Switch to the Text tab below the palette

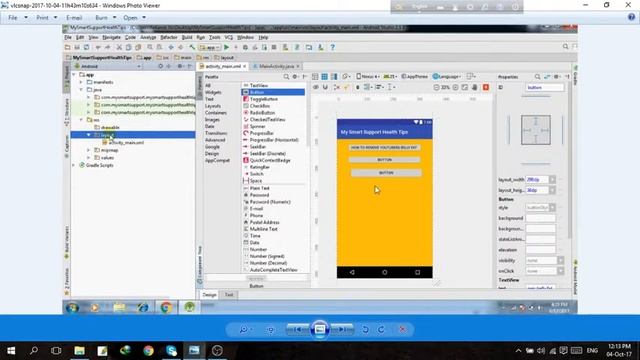coord(229,295)
